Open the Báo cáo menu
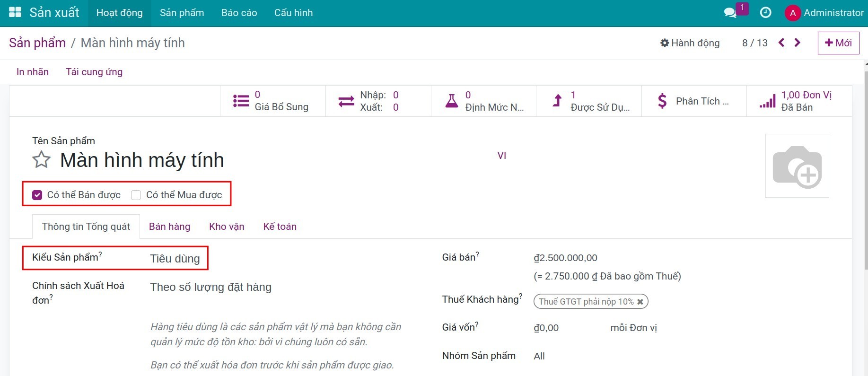Viewport: 868px width, 376px height. 239,13
